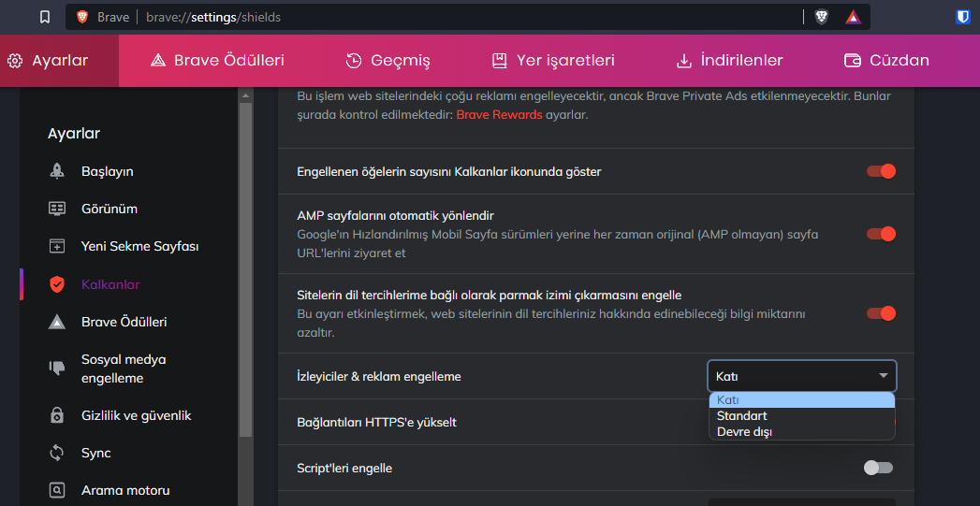Go to Arama motoru settings section

(125, 490)
